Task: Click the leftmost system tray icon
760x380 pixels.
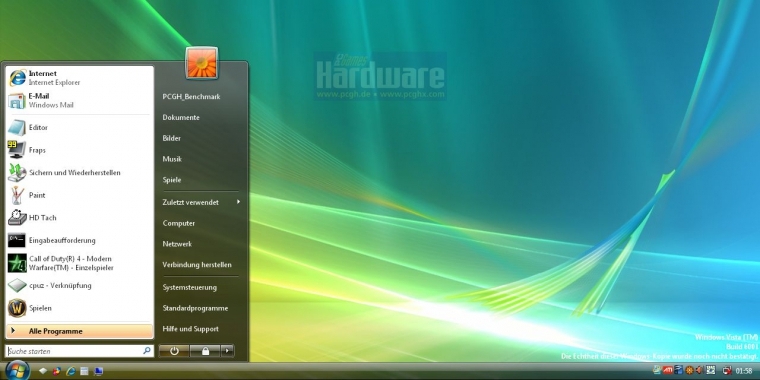Action: tap(657, 370)
